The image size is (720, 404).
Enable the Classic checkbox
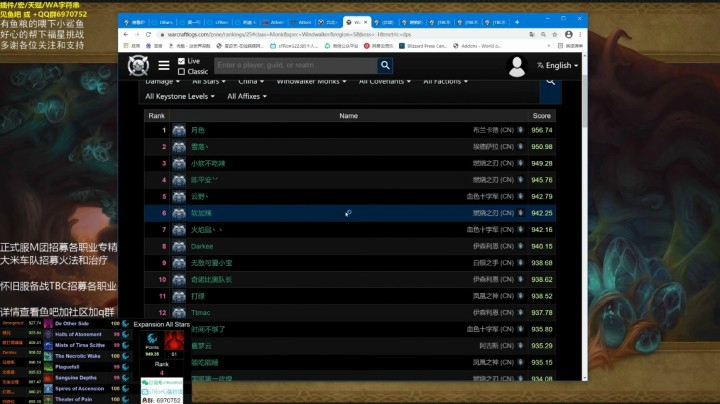pyautogui.click(x=181, y=72)
